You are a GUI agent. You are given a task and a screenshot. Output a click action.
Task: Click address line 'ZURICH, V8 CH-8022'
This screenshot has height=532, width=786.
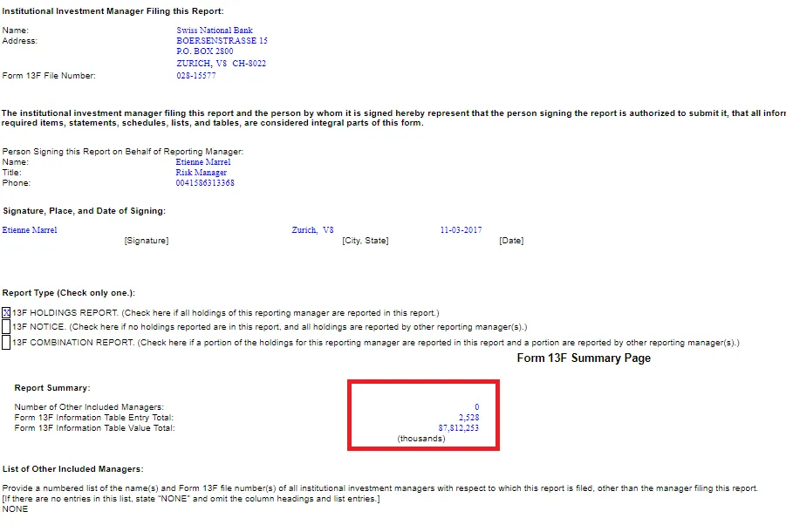click(x=221, y=64)
